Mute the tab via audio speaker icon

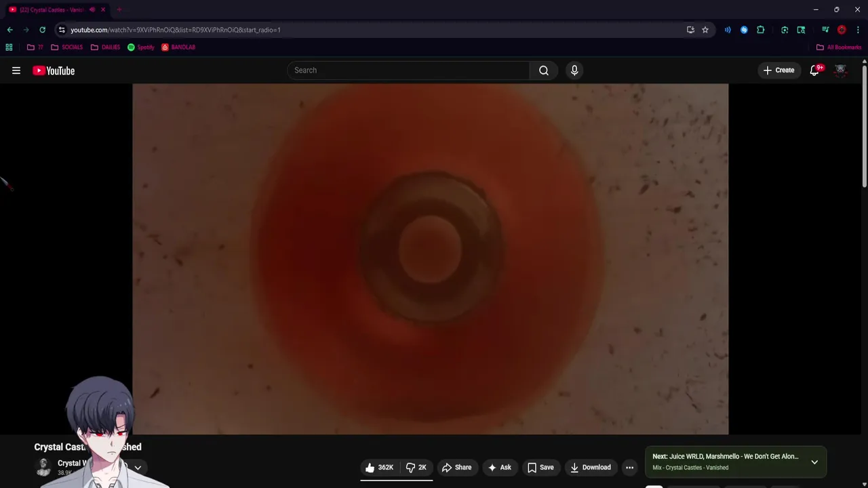92,9
